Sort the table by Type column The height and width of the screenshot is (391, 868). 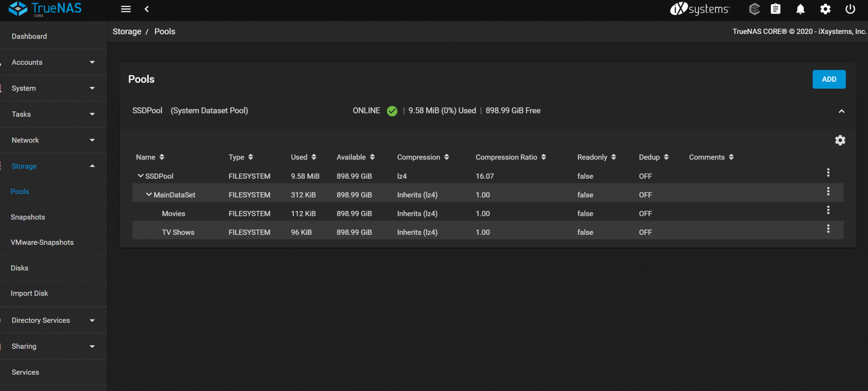(241, 157)
